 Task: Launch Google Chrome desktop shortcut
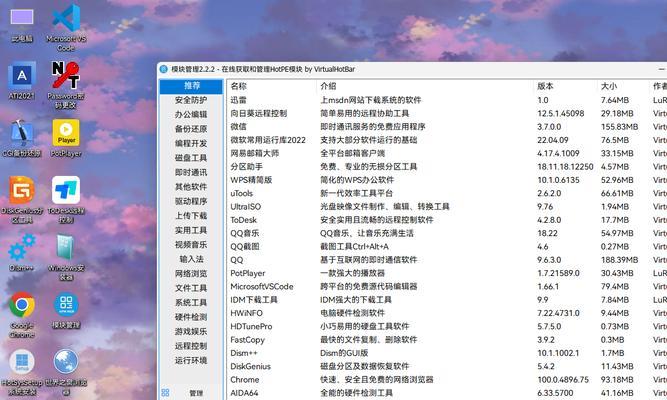22,315
